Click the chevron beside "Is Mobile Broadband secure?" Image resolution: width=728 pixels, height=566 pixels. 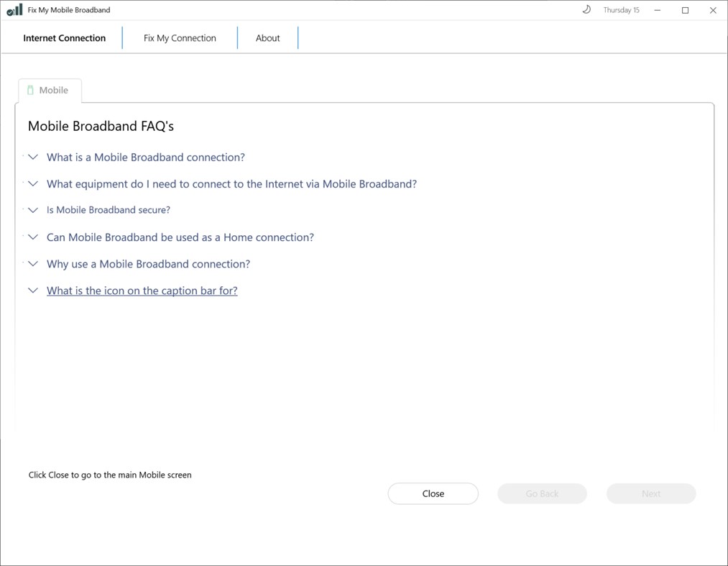pos(32,210)
